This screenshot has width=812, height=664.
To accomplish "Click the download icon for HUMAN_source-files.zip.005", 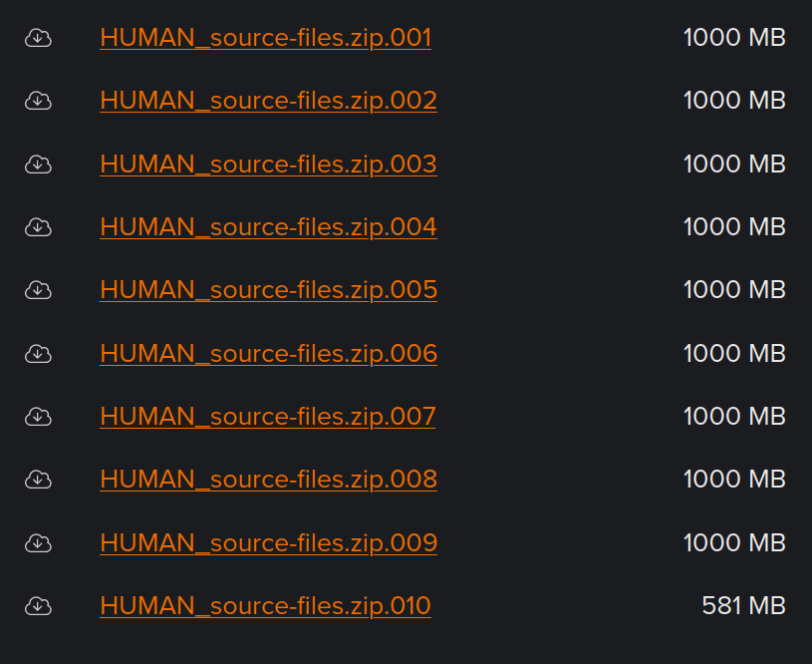I will click(x=38, y=289).
